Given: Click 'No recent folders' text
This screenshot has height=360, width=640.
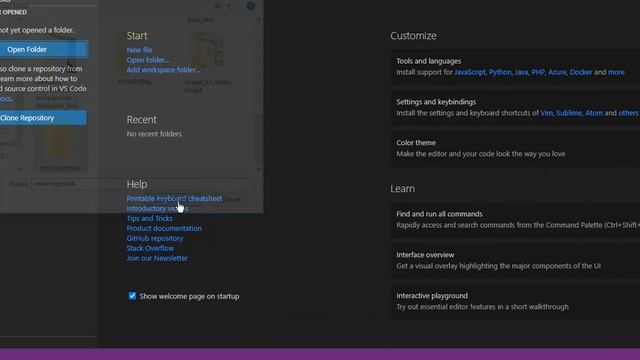Looking at the screenshot, I should click(154, 134).
